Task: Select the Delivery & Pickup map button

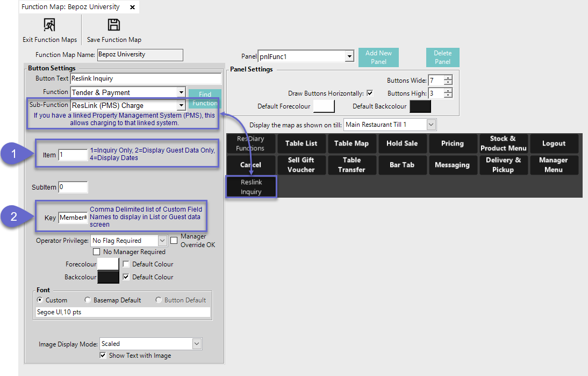Action: click(x=503, y=165)
